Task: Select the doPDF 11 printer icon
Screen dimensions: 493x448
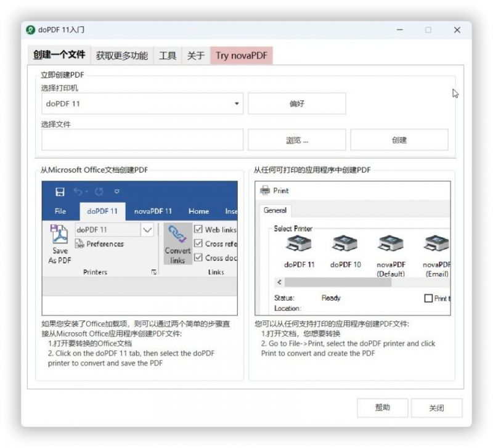Action: (299, 243)
